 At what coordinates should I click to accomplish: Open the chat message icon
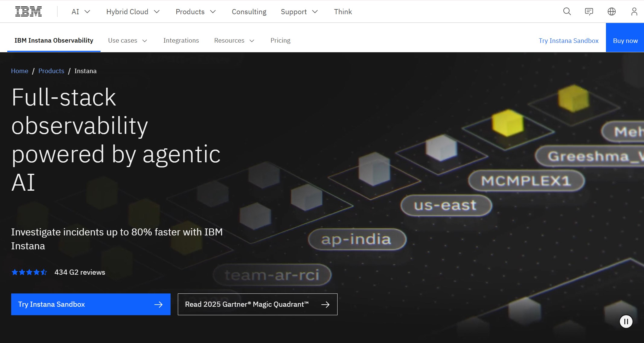point(589,11)
